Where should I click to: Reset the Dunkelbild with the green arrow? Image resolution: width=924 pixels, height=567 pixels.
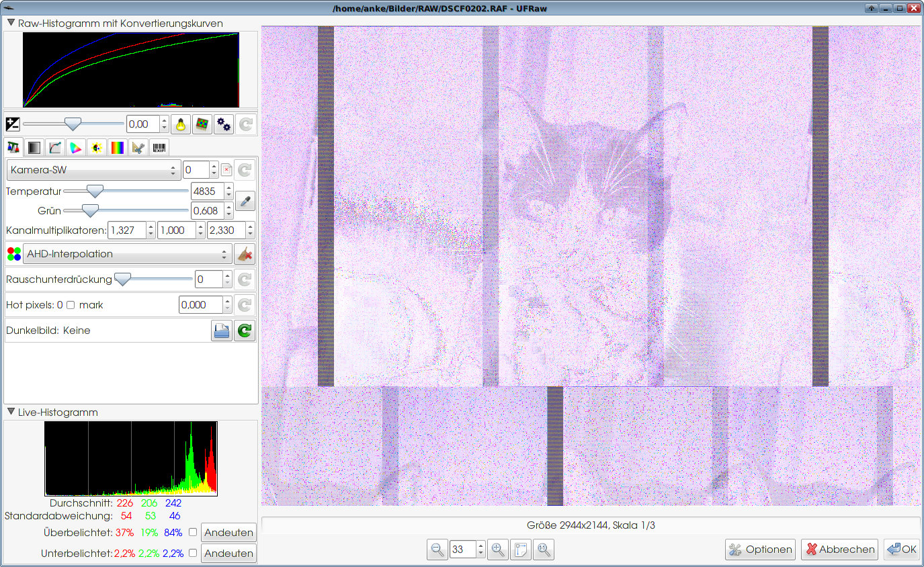click(245, 331)
